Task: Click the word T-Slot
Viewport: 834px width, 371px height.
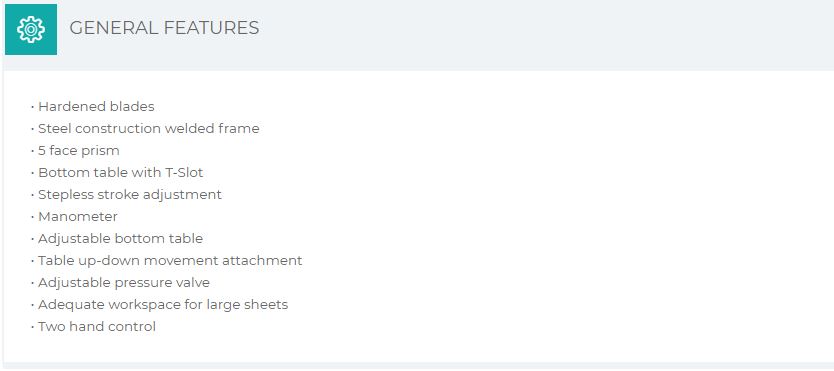Action: 185,173
